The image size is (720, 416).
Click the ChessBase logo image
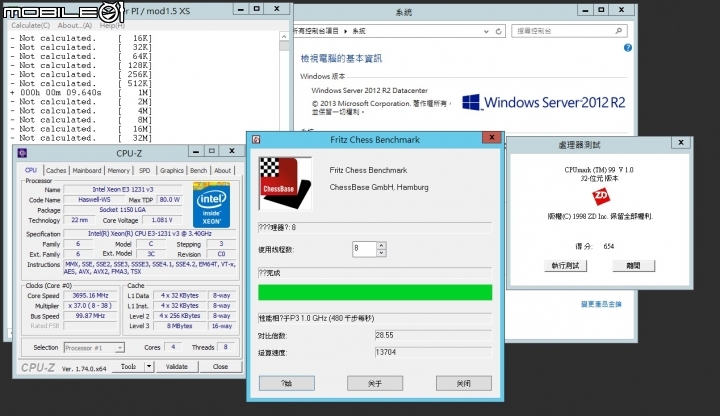pyautogui.click(x=285, y=183)
